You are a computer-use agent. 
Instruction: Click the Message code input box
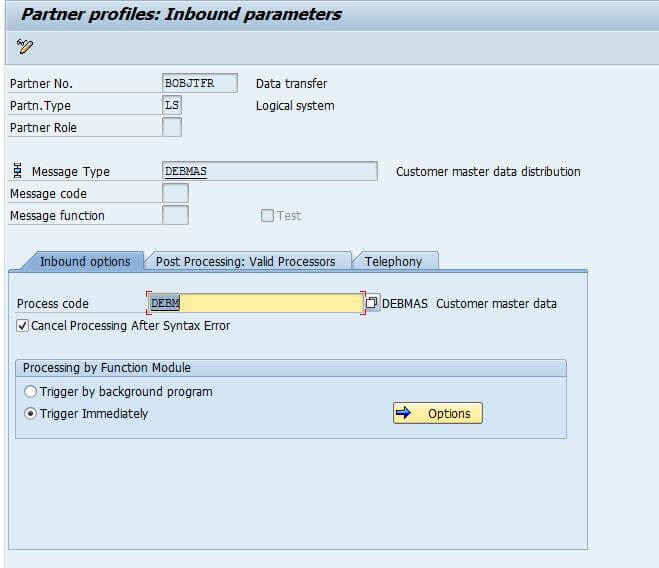[175, 193]
